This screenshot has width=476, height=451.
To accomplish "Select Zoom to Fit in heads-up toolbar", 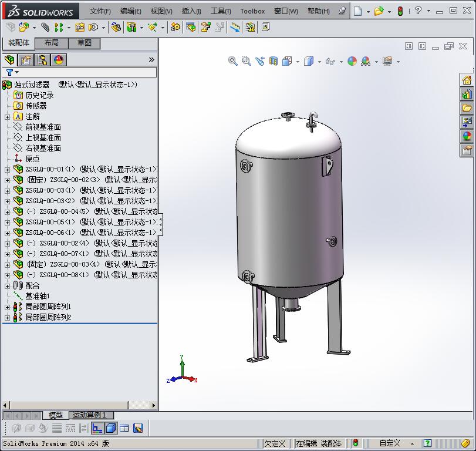I will coord(232,61).
